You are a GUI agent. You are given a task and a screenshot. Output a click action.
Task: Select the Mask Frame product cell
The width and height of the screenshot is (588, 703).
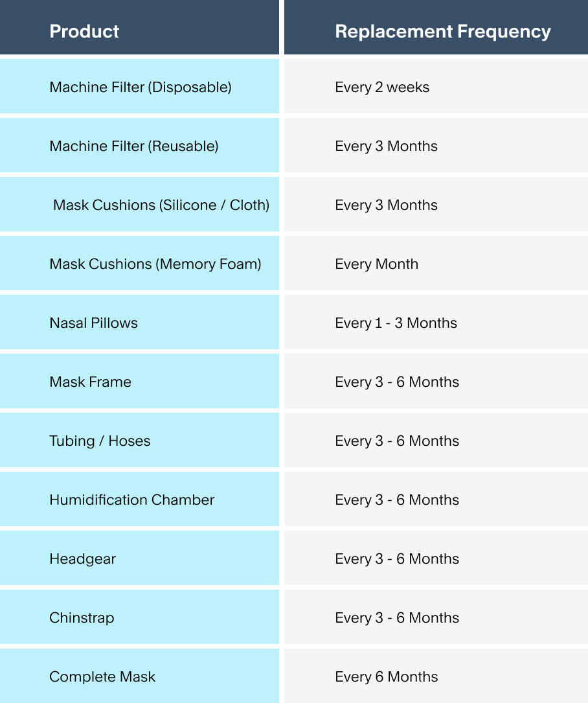pos(90,382)
